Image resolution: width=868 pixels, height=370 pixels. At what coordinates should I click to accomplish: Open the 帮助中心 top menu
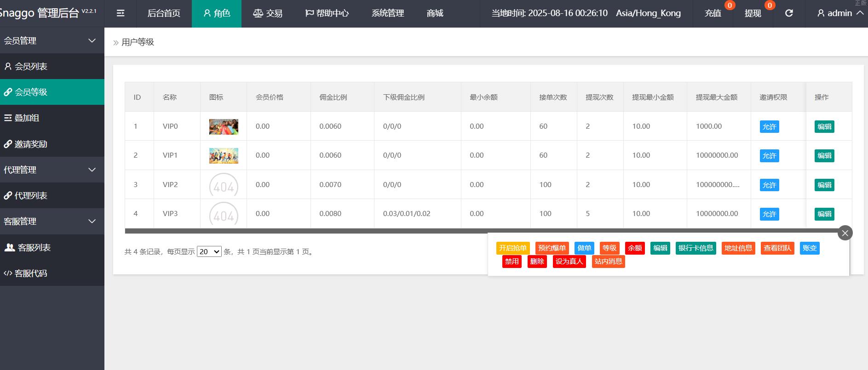[x=327, y=13]
